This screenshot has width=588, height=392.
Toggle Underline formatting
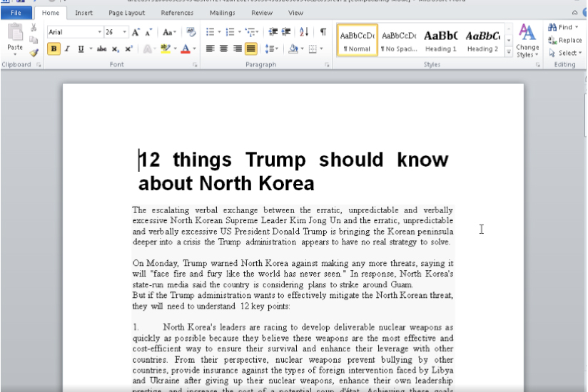81,49
